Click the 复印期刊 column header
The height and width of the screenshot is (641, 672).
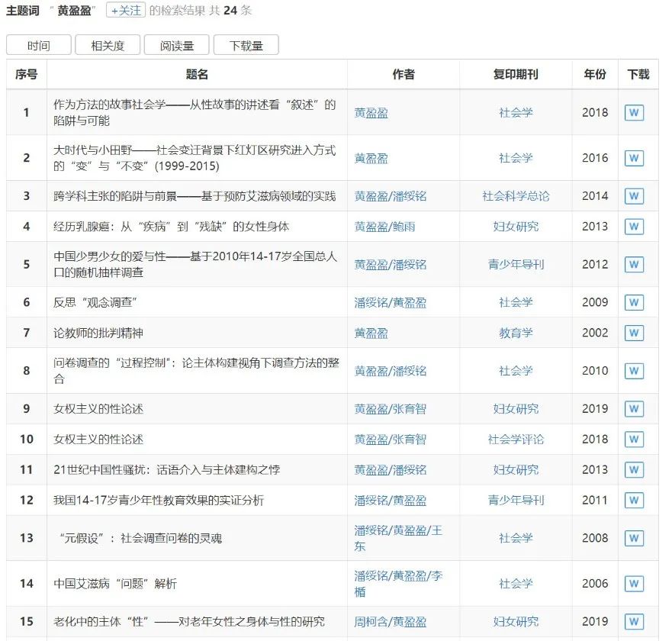coord(516,74)
